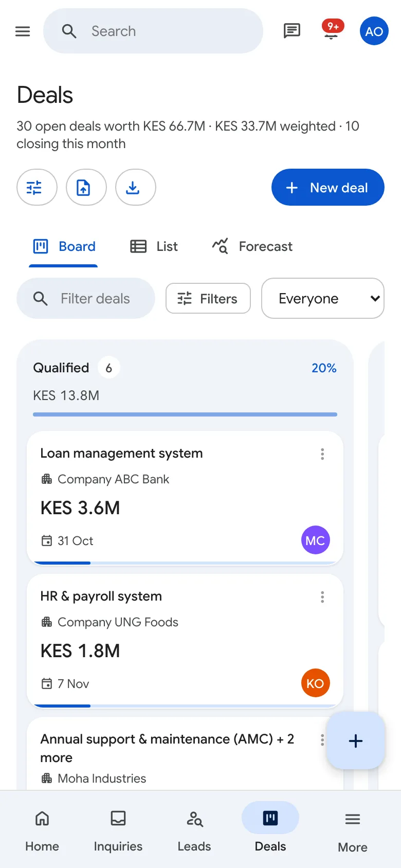Click the 7 Nov closing date
The width and height of the screenshot is (401, 868).
point(73,684)
